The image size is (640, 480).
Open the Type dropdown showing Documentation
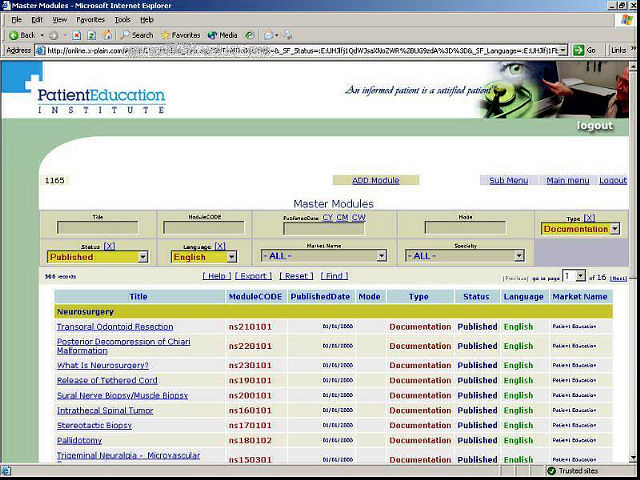(580, 229)
